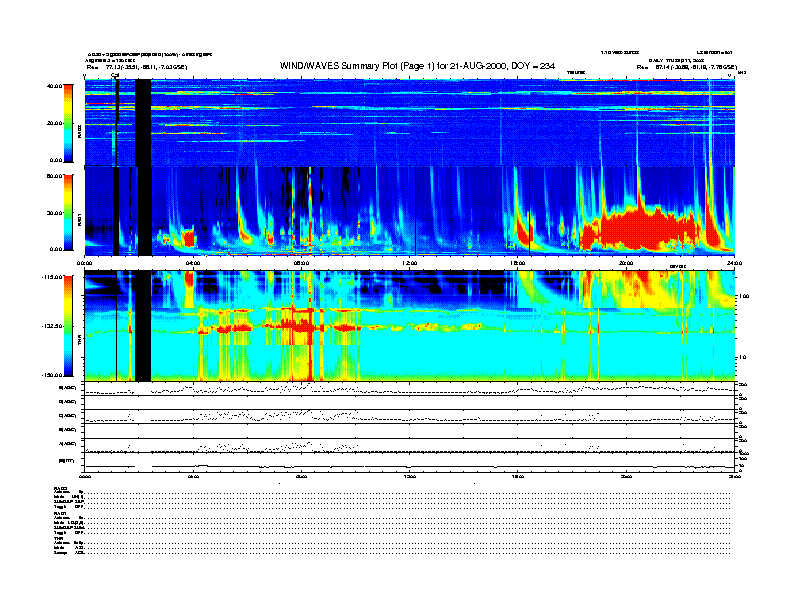
Task: Click the wide black data gap in RAD2 panel
Action: pyautogui.click(x=143, y=122)
